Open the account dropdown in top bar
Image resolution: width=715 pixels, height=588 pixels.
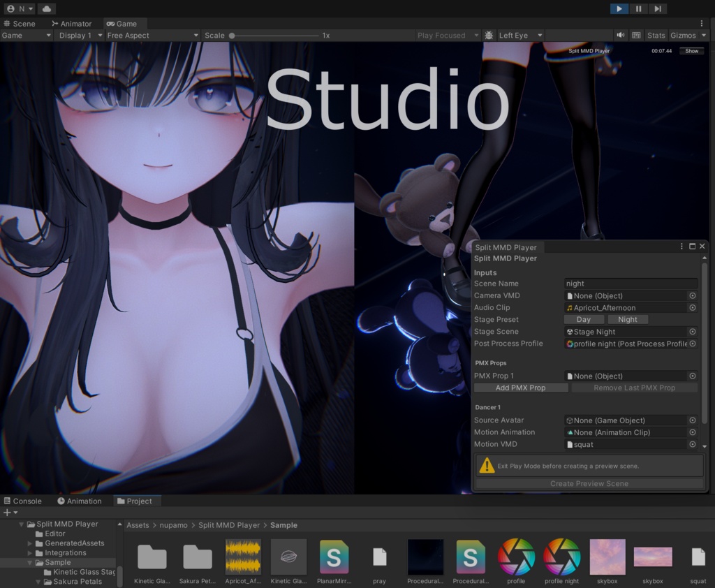click(x=20, y=8)
